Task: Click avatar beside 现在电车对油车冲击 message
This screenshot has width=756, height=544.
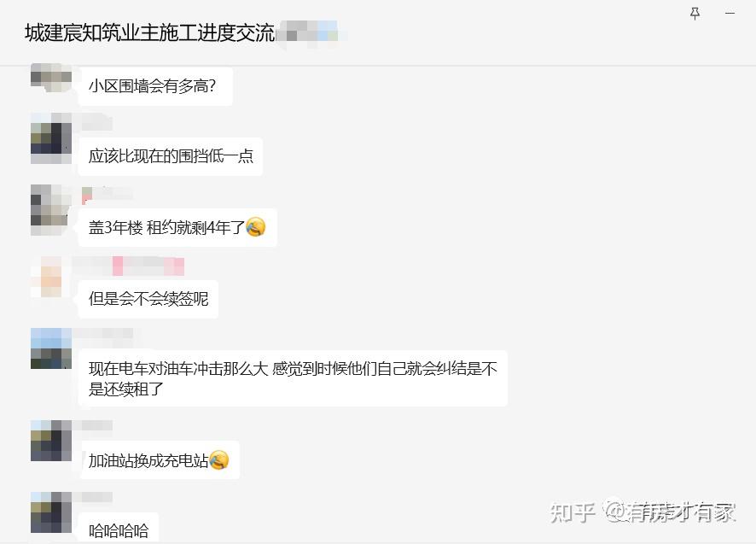Action: pos(51,348)
